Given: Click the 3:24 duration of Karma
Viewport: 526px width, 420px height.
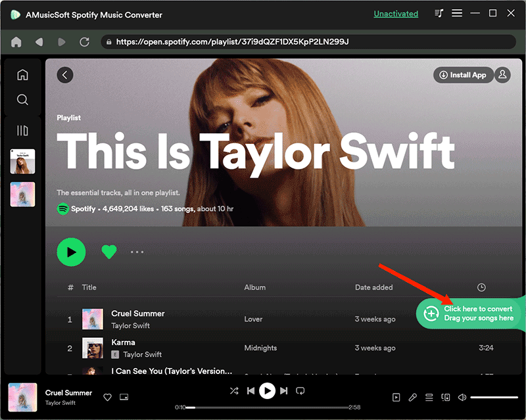Looking at the screenshot, I should [486, 348].
